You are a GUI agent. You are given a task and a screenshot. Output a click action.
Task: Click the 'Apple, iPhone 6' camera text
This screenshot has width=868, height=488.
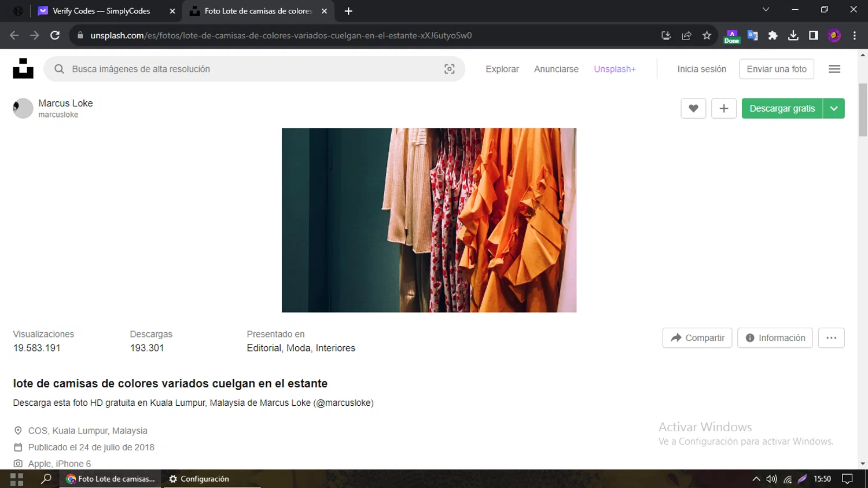point(60,464)
